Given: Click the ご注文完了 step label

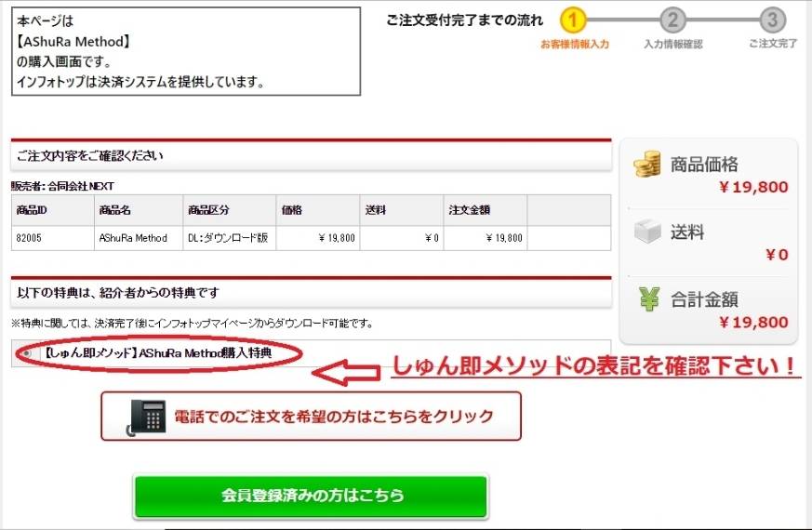Looking at the screenshot, I should tap(772, 44).
